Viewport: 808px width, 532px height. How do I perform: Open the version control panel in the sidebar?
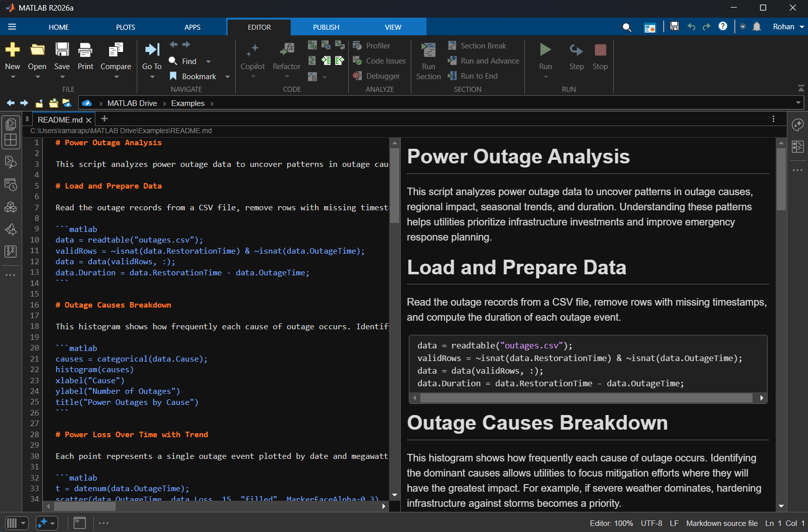click(11, 252)
